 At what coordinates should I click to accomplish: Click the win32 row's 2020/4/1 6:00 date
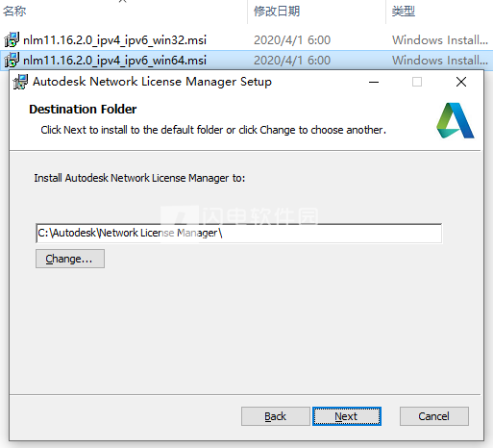292,40
